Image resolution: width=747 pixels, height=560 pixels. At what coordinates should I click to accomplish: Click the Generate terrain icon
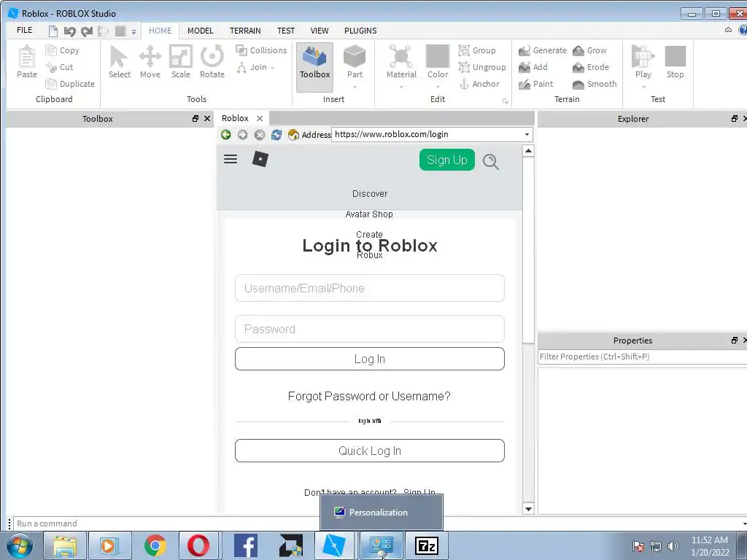(525, 50)
